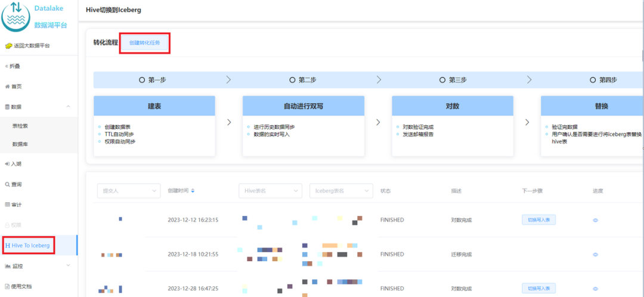
Task: Select the 第二步 step indicator
Action: pyautogui.click(x=303, y=80)
